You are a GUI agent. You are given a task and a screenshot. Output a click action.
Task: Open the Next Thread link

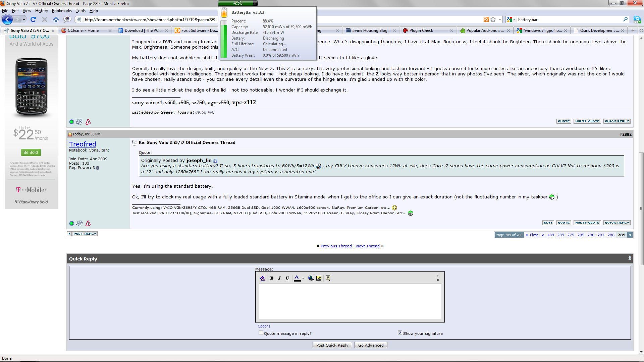(368, 246)
